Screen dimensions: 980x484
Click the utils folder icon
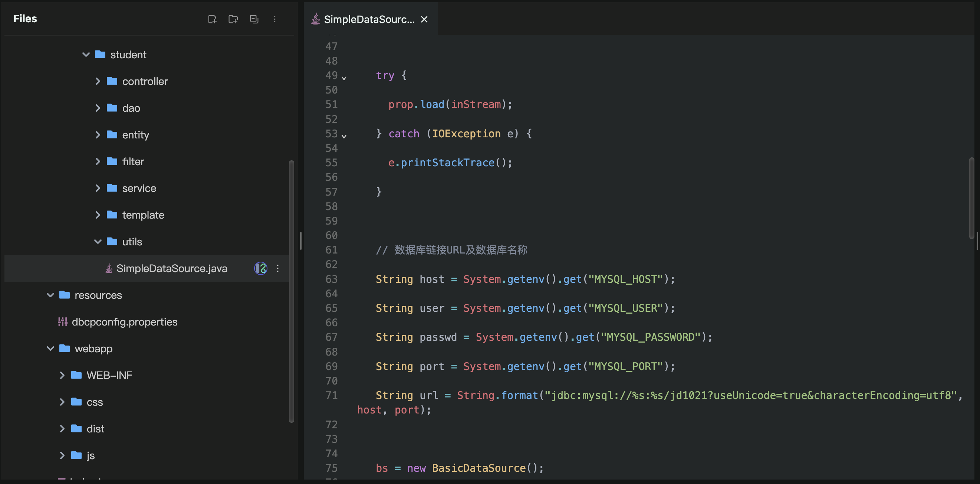pos(112,241)
